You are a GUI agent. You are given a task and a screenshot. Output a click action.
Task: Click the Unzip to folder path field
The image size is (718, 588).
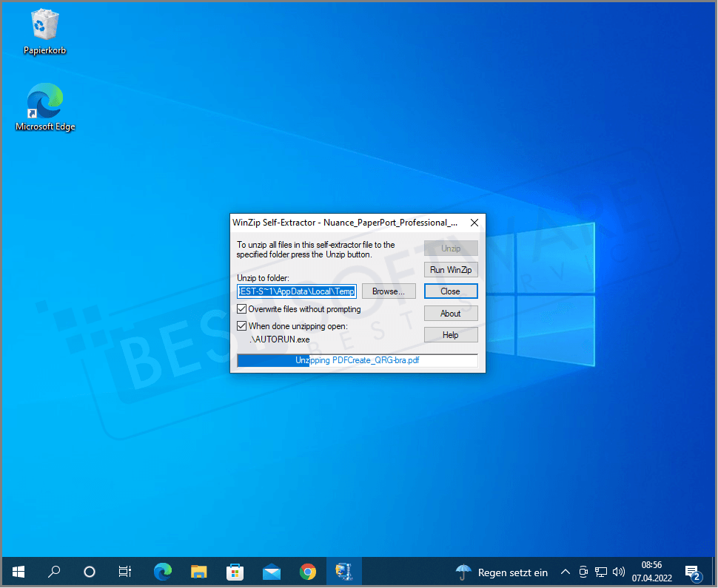296,291
